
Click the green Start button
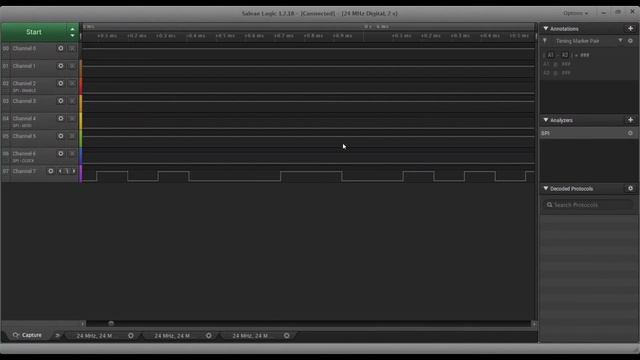click(33, 32)
